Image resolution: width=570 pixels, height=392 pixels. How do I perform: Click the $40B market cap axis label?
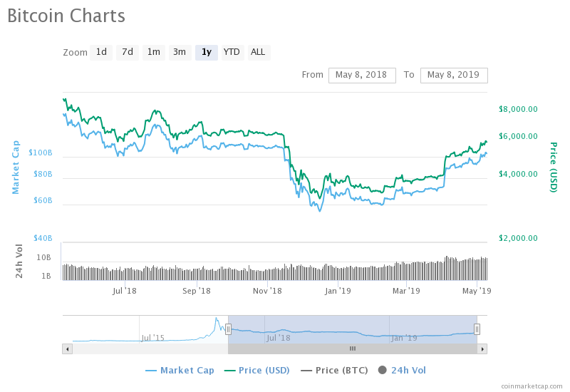[x=43, y=238]
